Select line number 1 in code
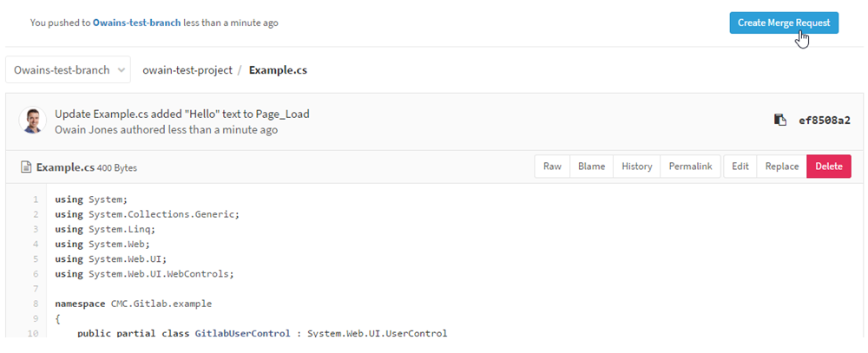868x353 pixels. point(36,199)
